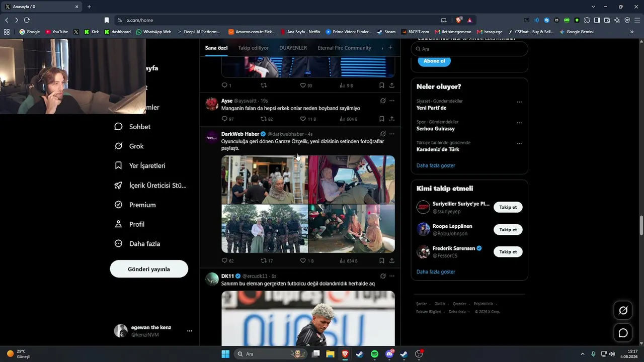Click the Brave Shields icon in address bar
The height and width of the screenshot is (362, 644).
click(459, 20)
